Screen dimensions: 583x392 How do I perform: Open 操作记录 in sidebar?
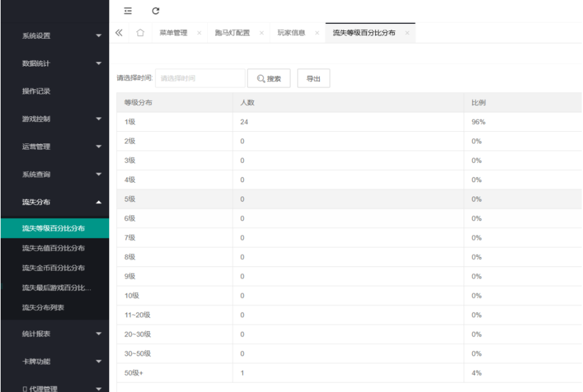(36, 91)
